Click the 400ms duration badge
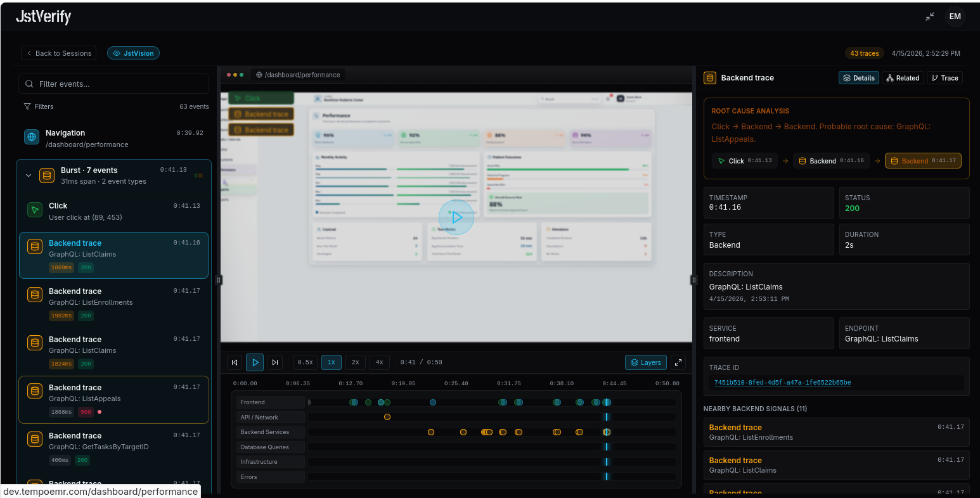 pos(60,460)
